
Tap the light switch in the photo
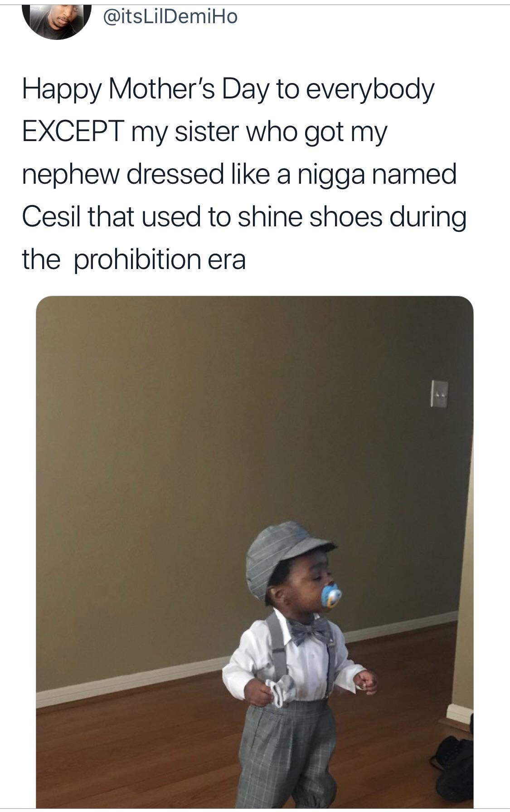coord(439,393)
